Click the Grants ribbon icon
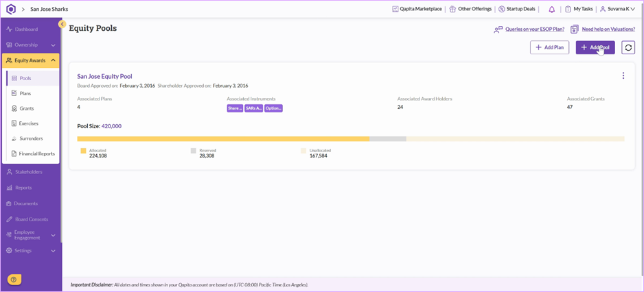This screenshot has width=644, height=292. click(14, 109)
